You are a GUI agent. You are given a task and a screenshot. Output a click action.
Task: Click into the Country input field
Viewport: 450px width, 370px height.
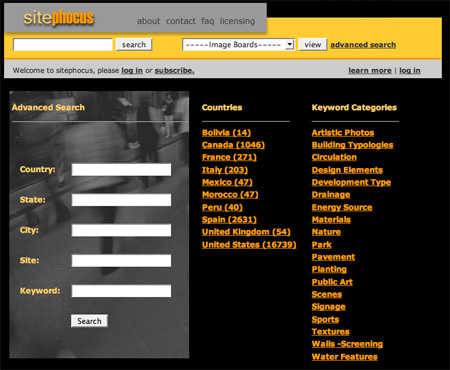tap(121, 169)
